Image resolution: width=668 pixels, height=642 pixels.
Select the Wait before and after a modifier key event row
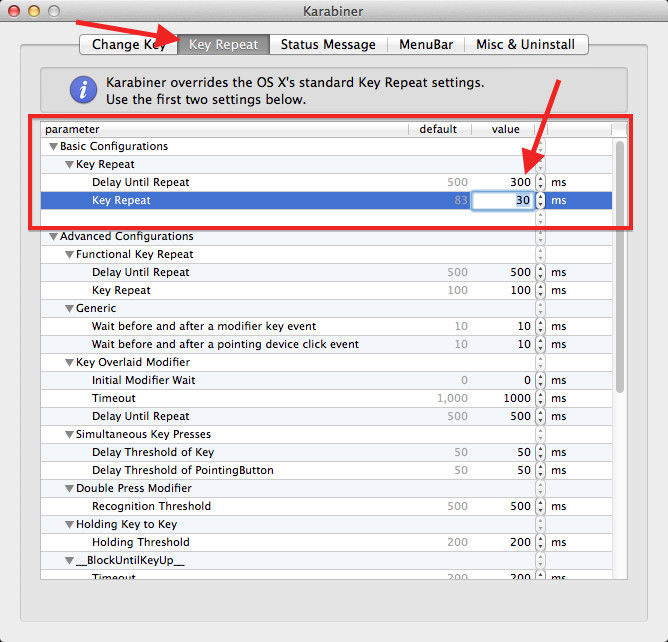tap(326, 326)
